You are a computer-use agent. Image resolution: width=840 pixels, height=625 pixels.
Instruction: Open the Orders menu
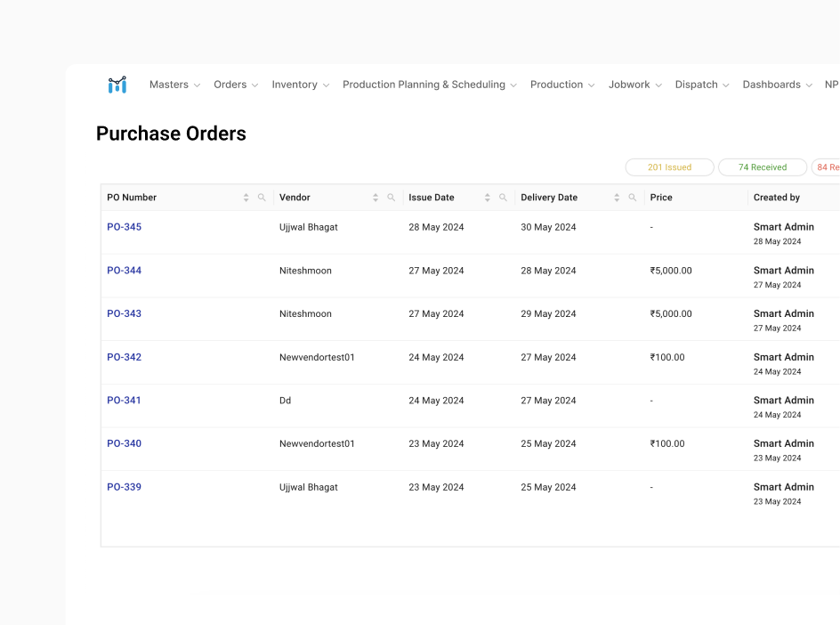(x=236, y=85)
